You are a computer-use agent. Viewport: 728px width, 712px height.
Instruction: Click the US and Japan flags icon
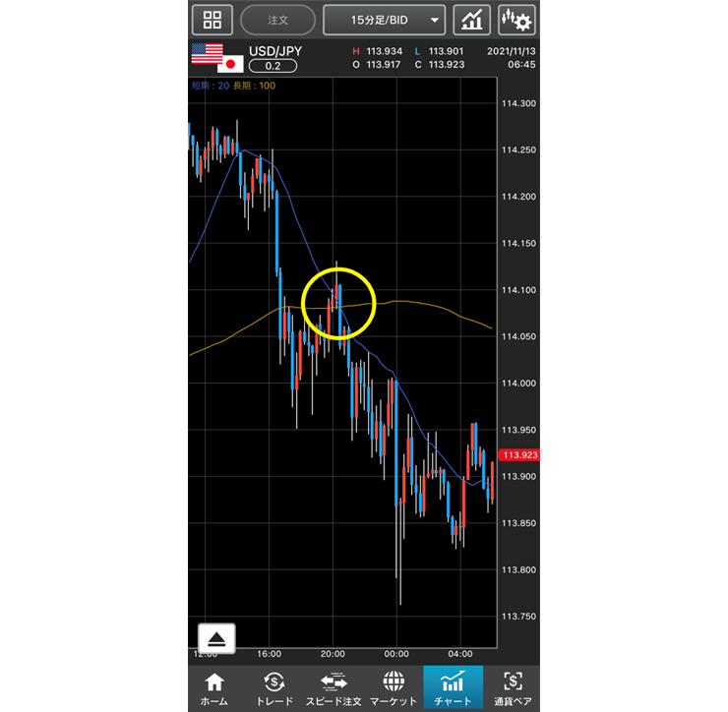click(x=216, y=58)
